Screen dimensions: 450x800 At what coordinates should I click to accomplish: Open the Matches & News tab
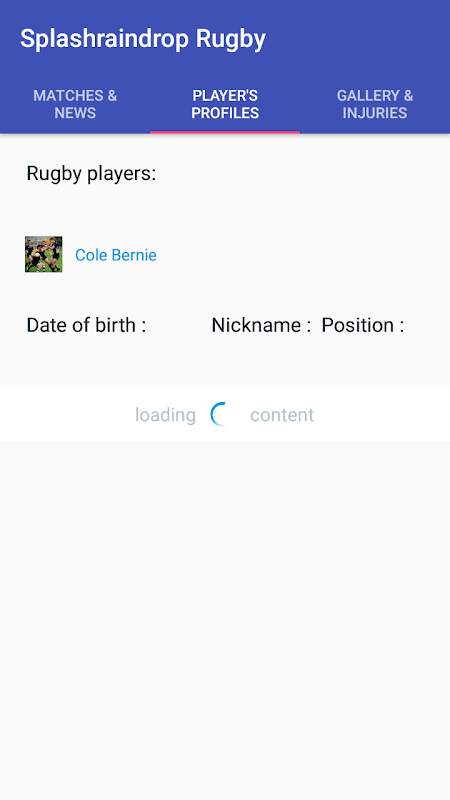tap(75, 104)
